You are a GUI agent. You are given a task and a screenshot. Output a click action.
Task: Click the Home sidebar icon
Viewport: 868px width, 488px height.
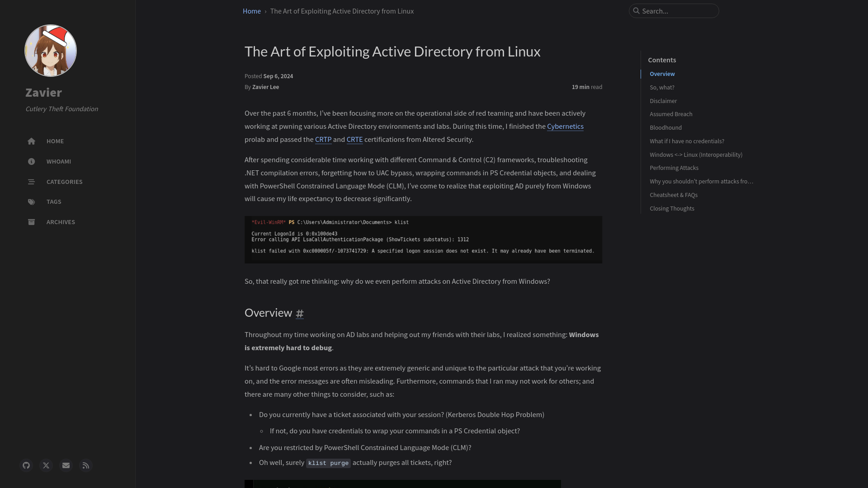[x=31, y=141]
